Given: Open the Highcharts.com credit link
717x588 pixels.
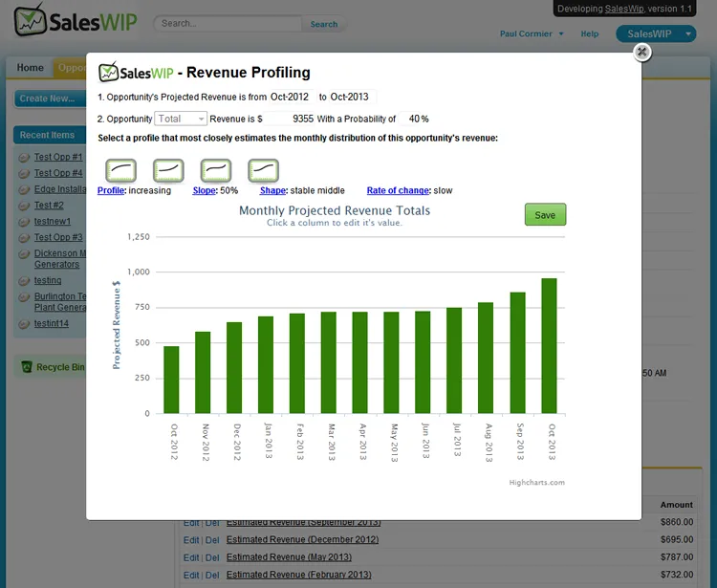Looking at the screenshot, I should 537,483.
